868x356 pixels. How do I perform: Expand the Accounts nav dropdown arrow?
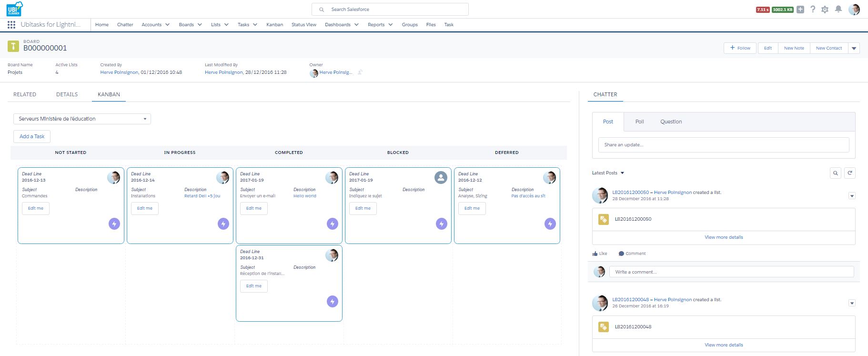coord(167,25)
